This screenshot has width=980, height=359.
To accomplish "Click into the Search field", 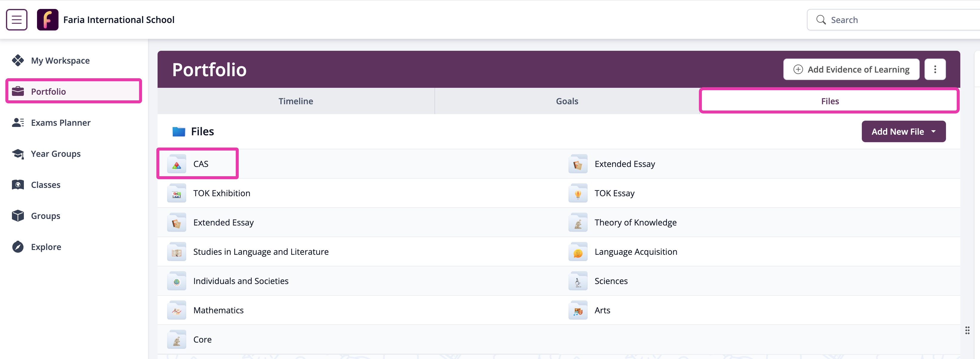I will tap(894, 20).
